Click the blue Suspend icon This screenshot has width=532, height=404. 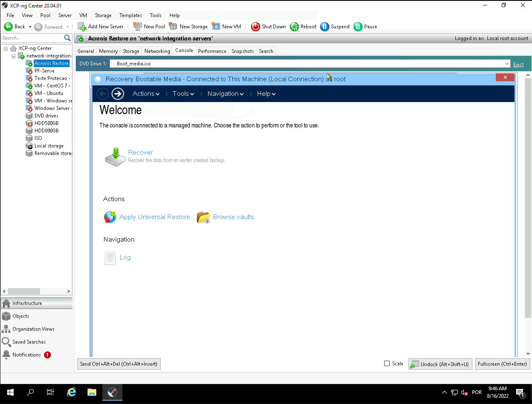pyautogui.click(x=325, y=27)
